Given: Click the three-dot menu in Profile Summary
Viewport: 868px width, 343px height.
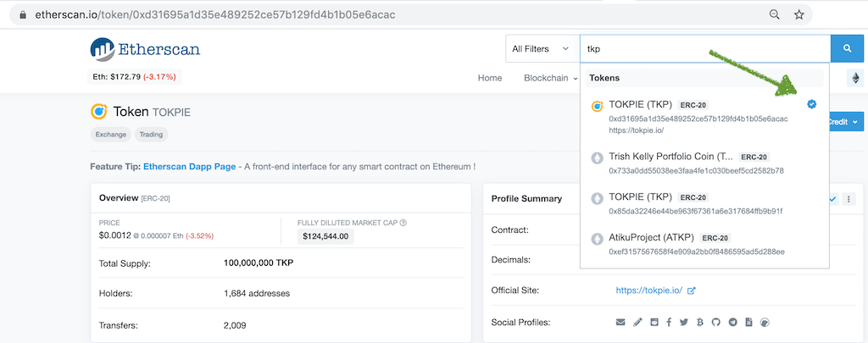Looking at the screenshot, I should point(849,199).
